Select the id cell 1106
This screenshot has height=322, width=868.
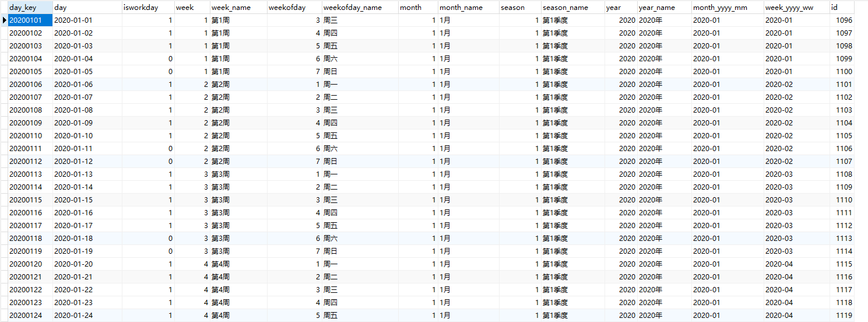(842, 149)
